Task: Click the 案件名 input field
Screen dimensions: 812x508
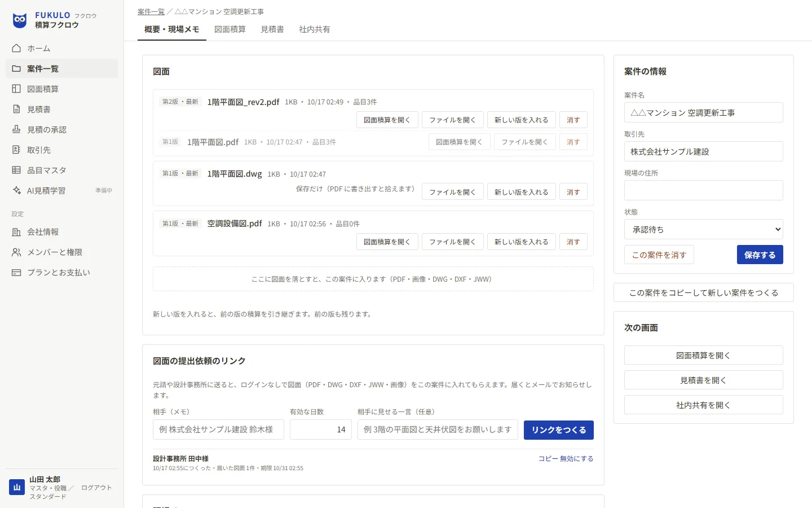Action: pyautogui.click(x=703, y=112)
